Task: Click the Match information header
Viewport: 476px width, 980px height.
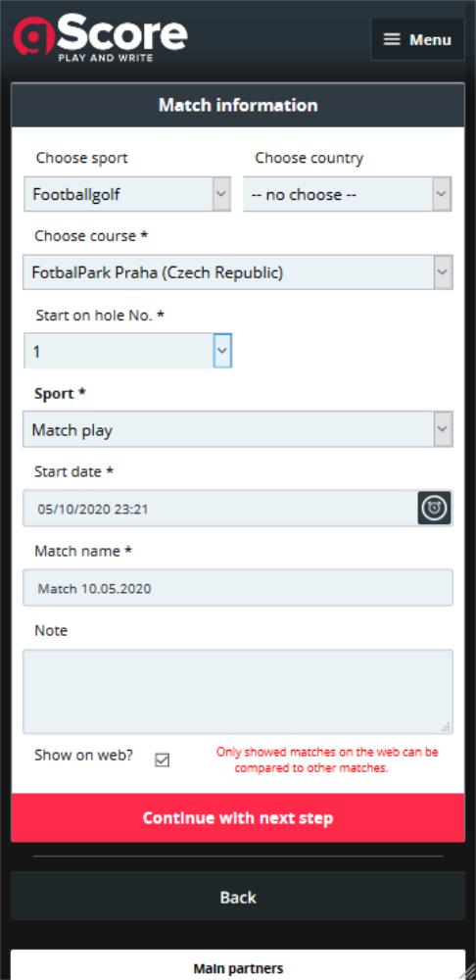Action: click(238, 105)
